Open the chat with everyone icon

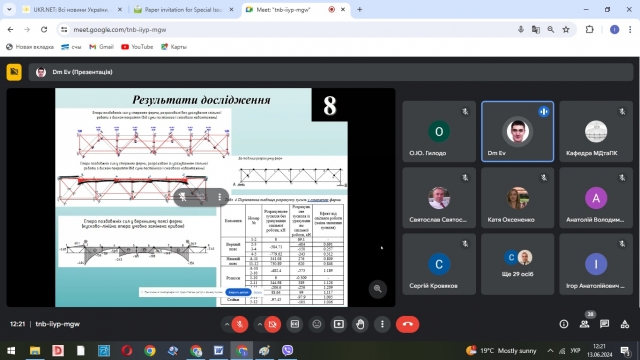(604, 324)
